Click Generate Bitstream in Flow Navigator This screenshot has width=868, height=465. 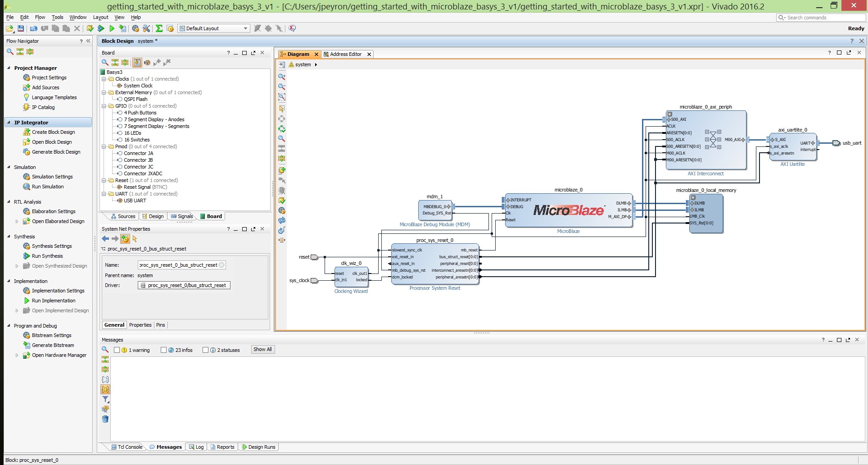(x=53, y=345)
